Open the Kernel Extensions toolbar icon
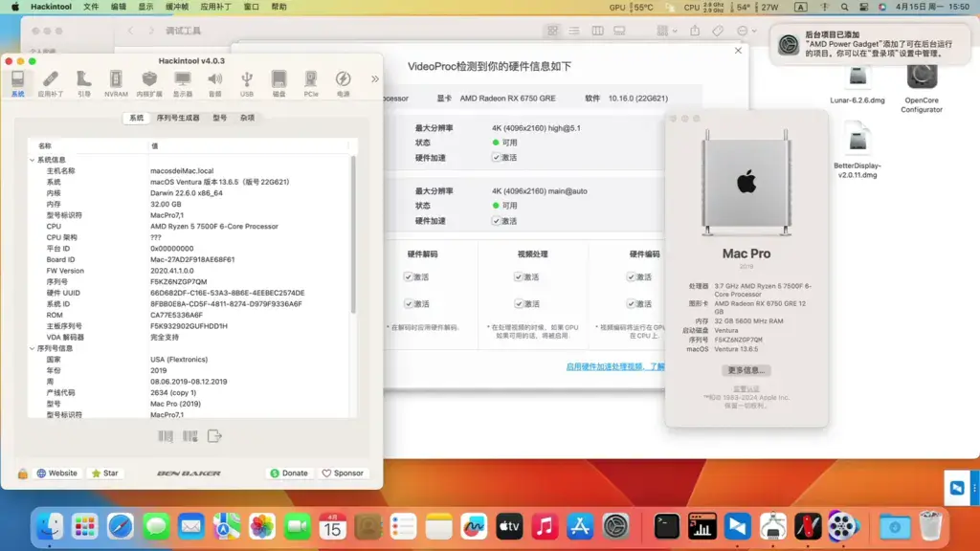980x551 pixels. tap(148, 84)
